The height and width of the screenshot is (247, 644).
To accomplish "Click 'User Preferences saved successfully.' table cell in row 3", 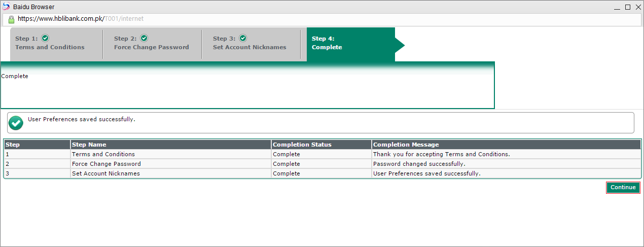I will click(506, 173).
